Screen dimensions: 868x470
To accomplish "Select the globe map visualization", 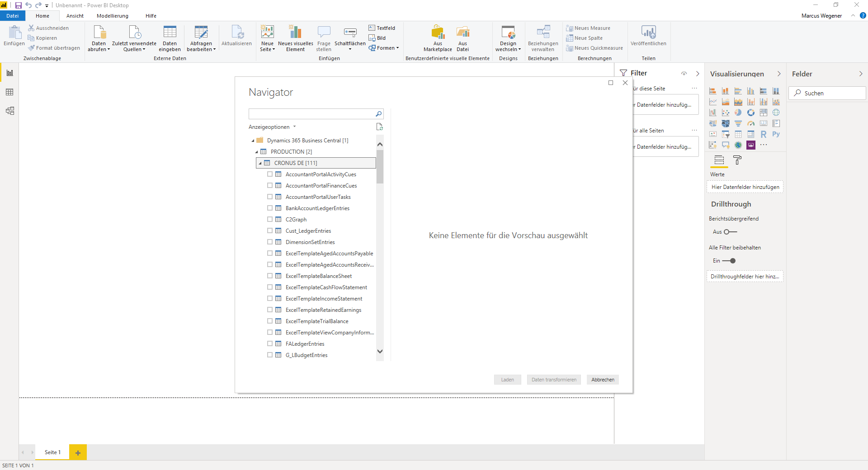I will tap(776, 113).
